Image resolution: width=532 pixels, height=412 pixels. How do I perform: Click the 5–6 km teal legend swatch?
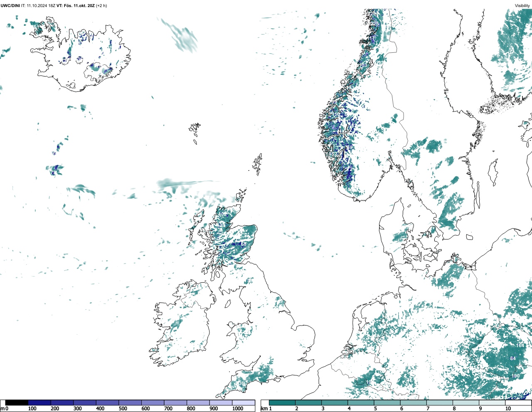pos(387,402)
